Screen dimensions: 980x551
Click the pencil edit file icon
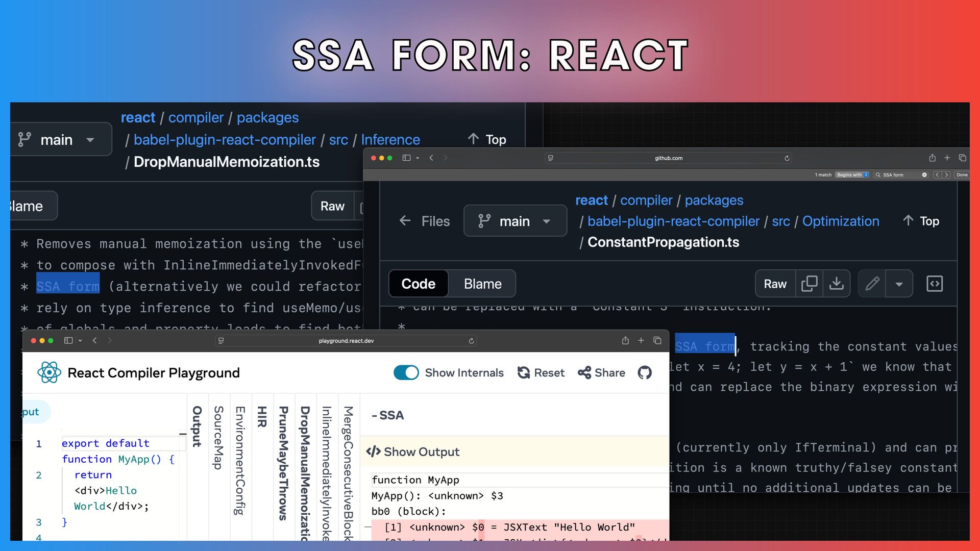click(872, 284)
